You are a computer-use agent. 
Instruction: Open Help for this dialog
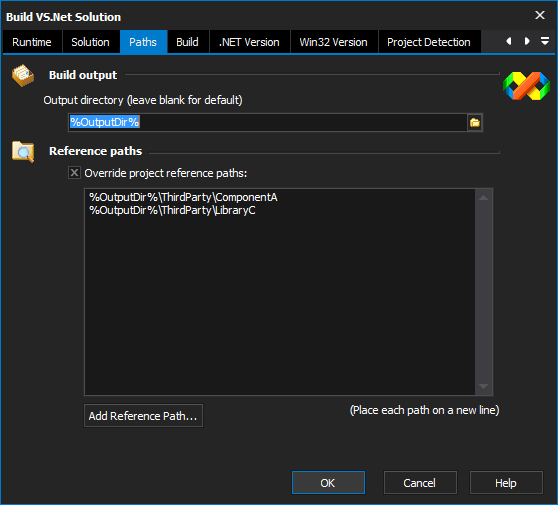pyautogui.click(x=506, y=483)
